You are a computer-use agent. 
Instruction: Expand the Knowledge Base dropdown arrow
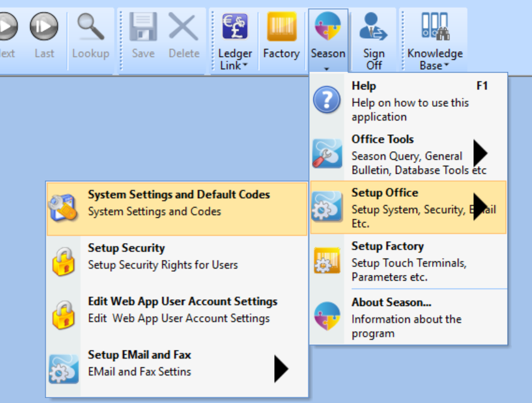(446, 64)
